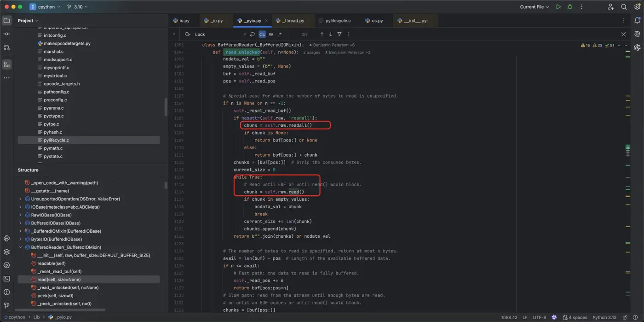Run the current file with the green play icon
This screenshot has width=644, height=322.
pyautogui.click(x=558, y=7)
